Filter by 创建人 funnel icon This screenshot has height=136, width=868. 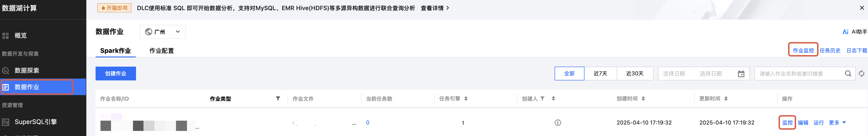click(542, 98)
